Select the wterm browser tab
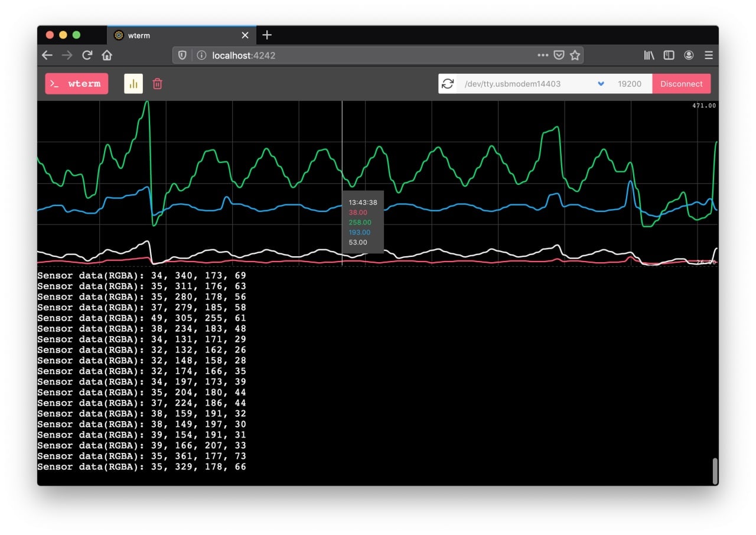The height and width of the screenshot is (535, 756). [x=181, y=35]
